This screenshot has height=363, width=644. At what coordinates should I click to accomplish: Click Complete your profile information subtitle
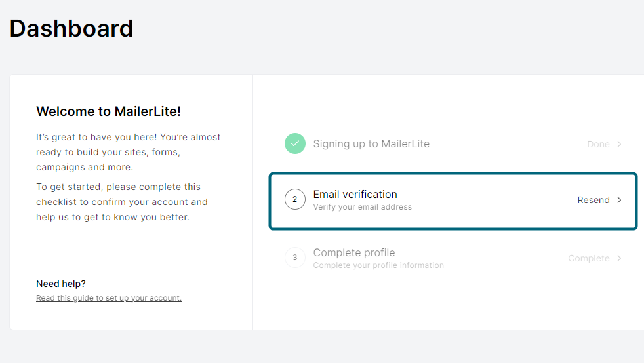[378, 265]
